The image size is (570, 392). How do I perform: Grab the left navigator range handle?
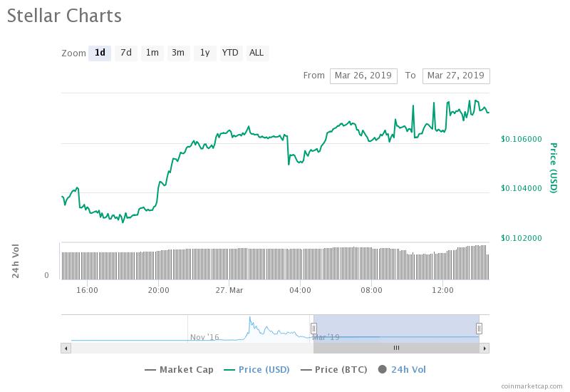pyautogui.click(x=313, y=329)
